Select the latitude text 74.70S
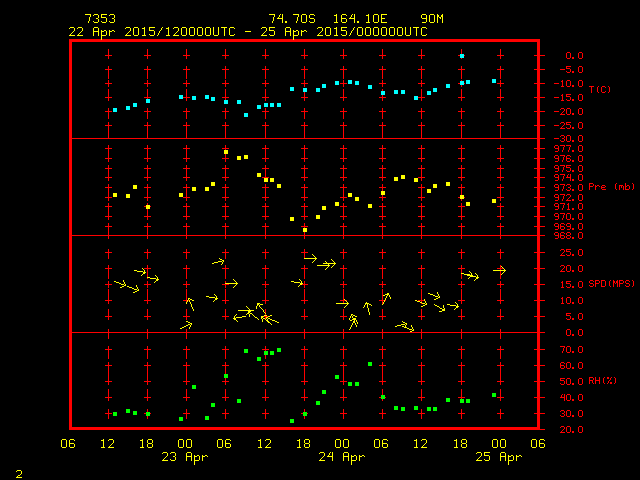The height and width of the screenshot is (480, 640). 292,19
